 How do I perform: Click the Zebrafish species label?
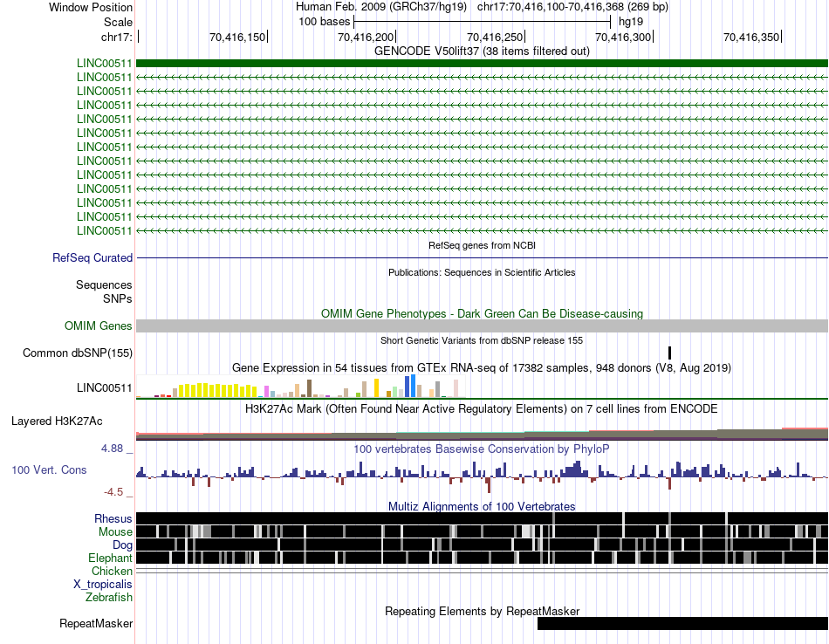(x=109, y=598)
